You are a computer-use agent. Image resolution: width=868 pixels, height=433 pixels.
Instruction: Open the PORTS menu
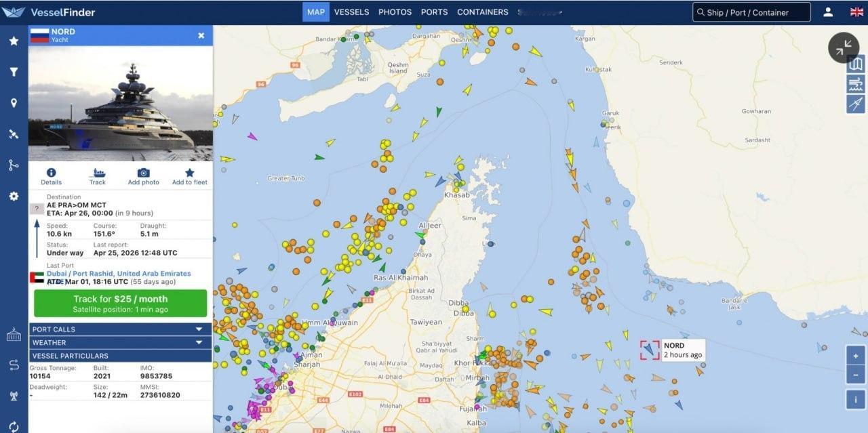tap(434, 12)
